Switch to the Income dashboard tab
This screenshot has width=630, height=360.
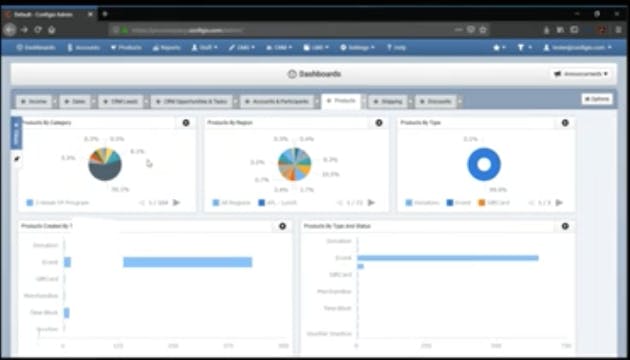(34, 102)
